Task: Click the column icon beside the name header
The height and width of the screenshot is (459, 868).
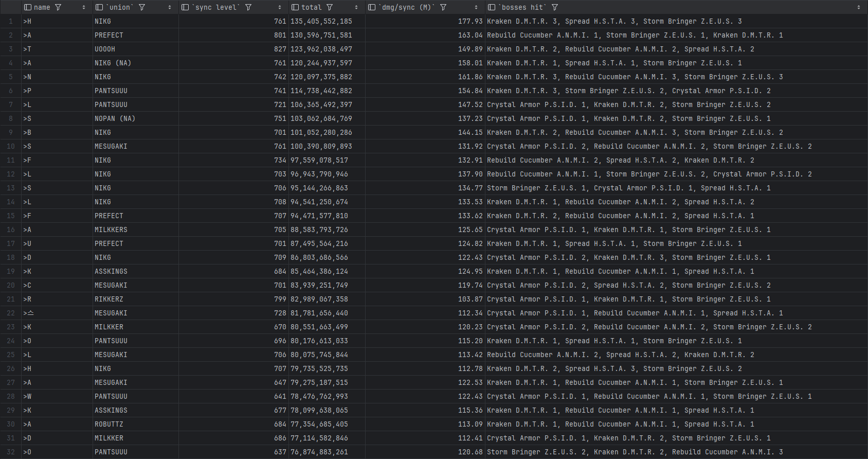Action: pos(28,7)
